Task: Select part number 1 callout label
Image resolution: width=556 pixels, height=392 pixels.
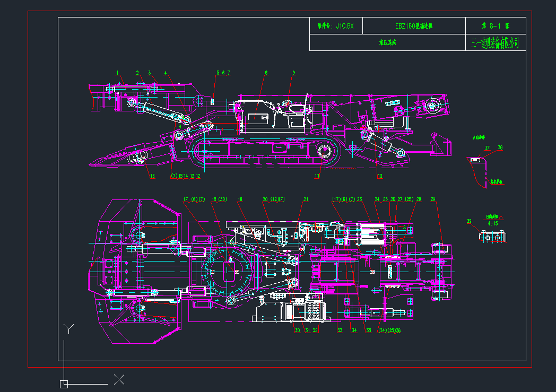Action: [x=118, y=73]
